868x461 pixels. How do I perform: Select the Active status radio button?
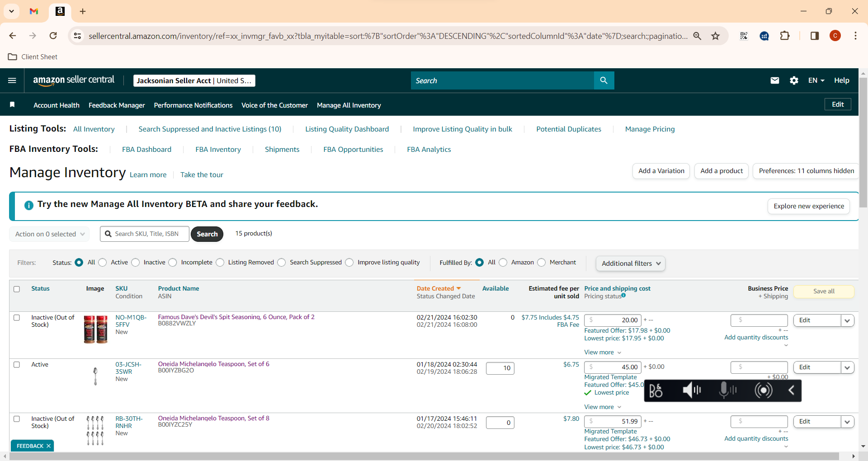tap(103, 263)
